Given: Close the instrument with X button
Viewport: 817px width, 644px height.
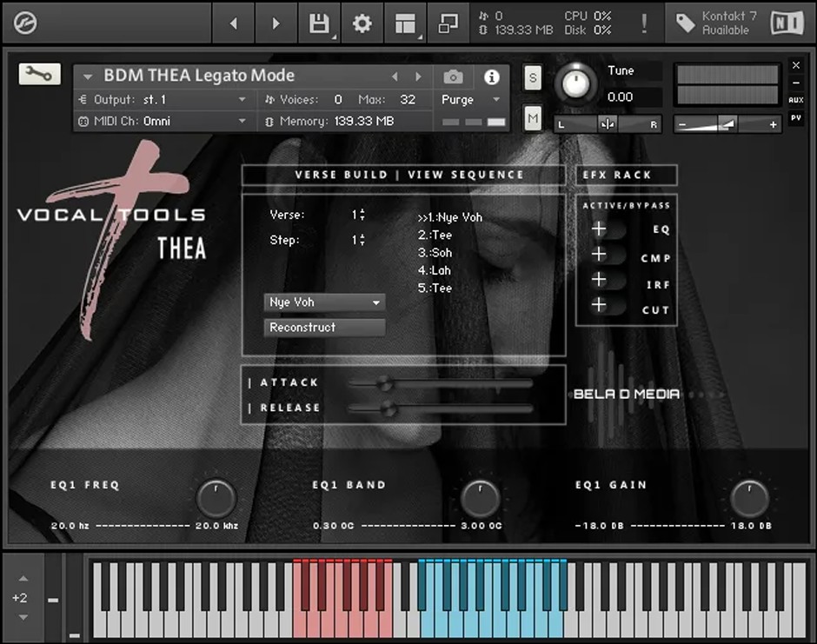Looking at the screenshot, I should pos(795,65).
